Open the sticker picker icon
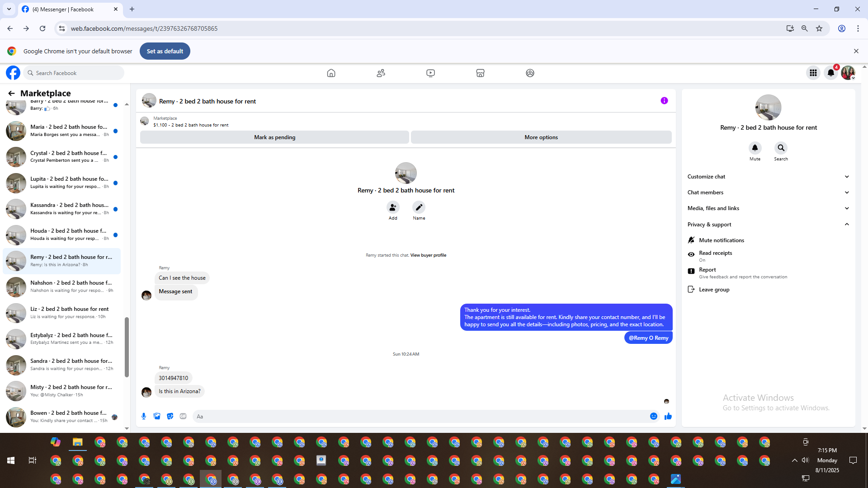The width and height of the screenshot is (868, 488). [170, 416]
